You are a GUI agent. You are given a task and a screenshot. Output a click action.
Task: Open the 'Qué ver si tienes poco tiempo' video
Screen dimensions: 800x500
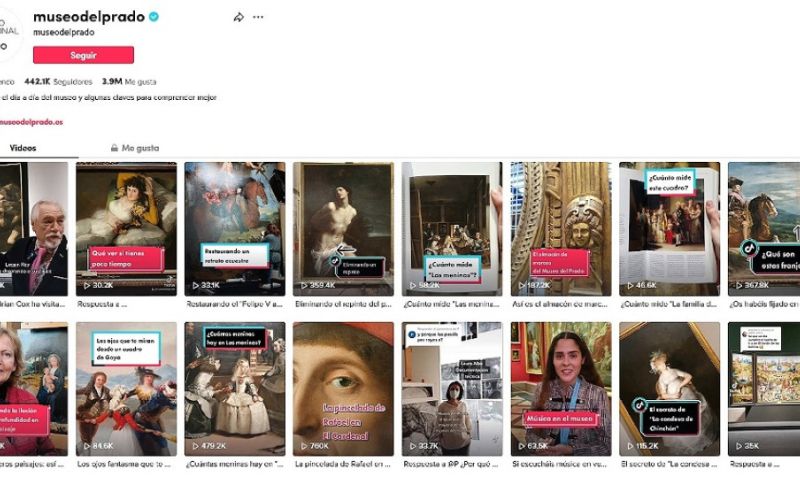tap(127, 229)
